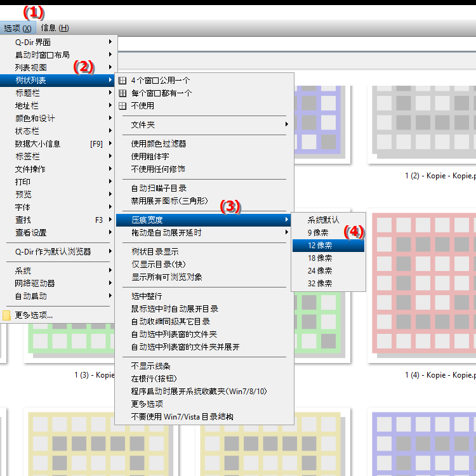Open the 地址栏 submenu

(57, 105)
